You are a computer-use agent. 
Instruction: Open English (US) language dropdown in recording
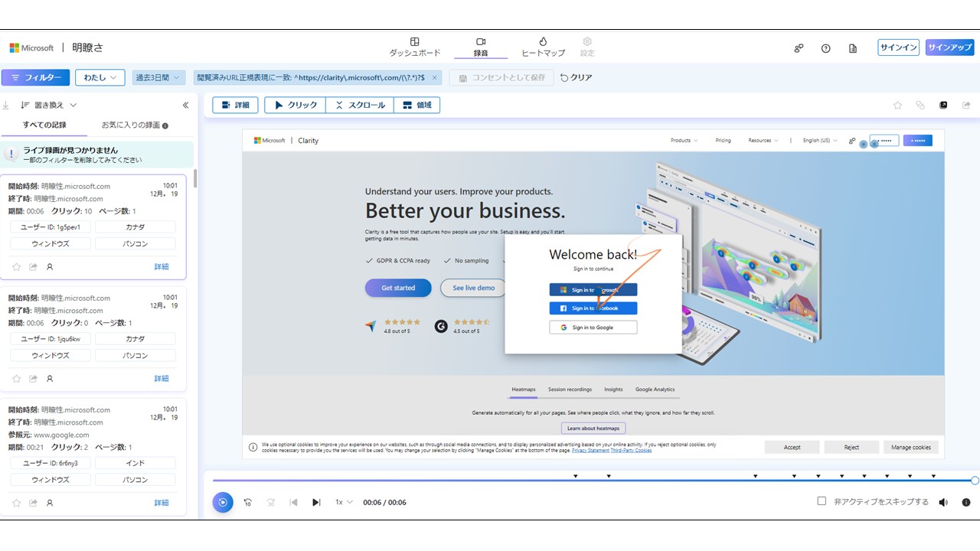[x=820, y=140]
